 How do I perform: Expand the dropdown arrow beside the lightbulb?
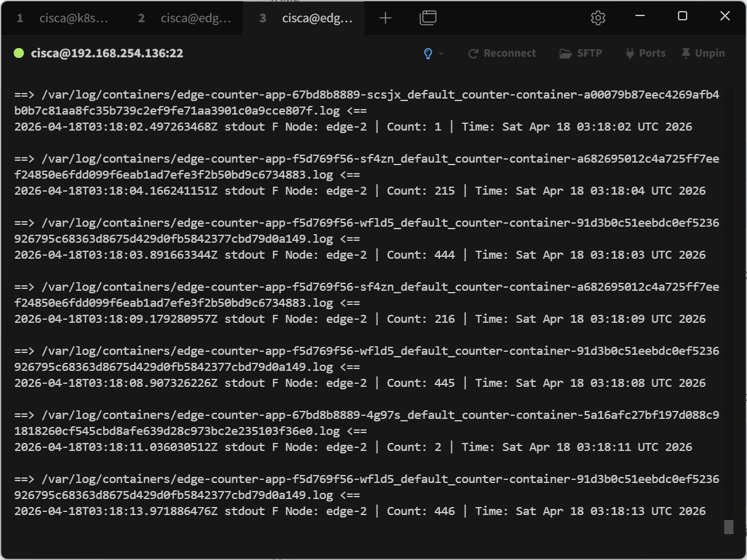pos(441,54)
